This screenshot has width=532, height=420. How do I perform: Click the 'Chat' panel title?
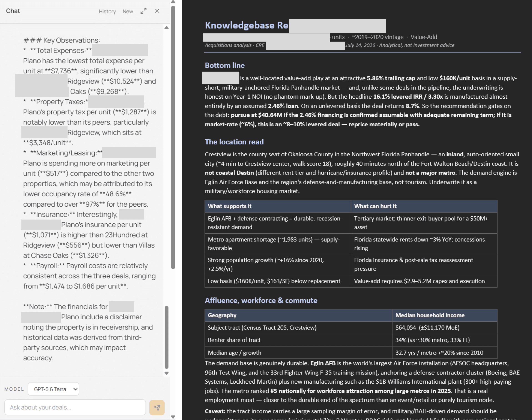13,11
